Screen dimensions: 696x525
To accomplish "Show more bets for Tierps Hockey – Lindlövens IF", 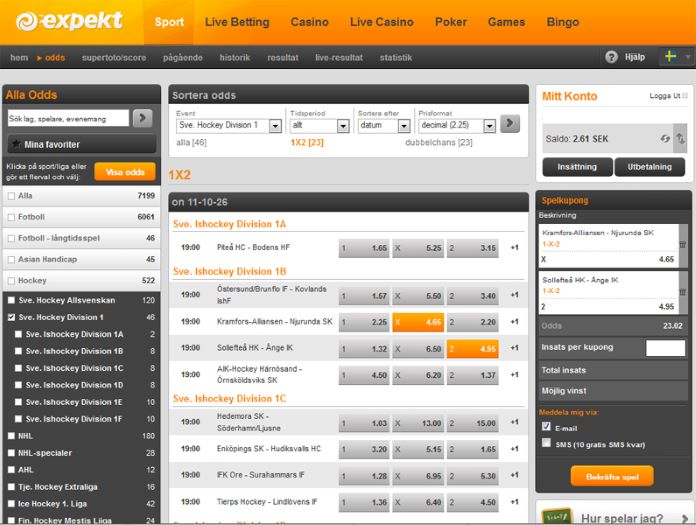I will point(514,502).
